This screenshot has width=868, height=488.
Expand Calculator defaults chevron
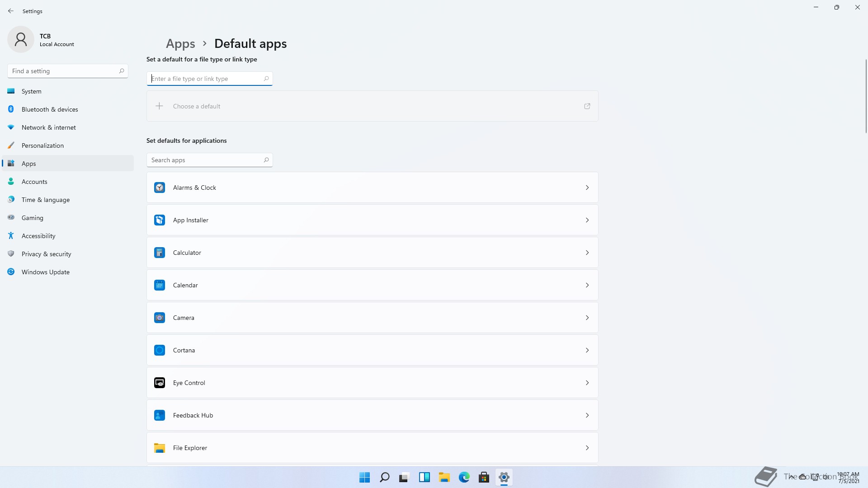click(587, 253)
